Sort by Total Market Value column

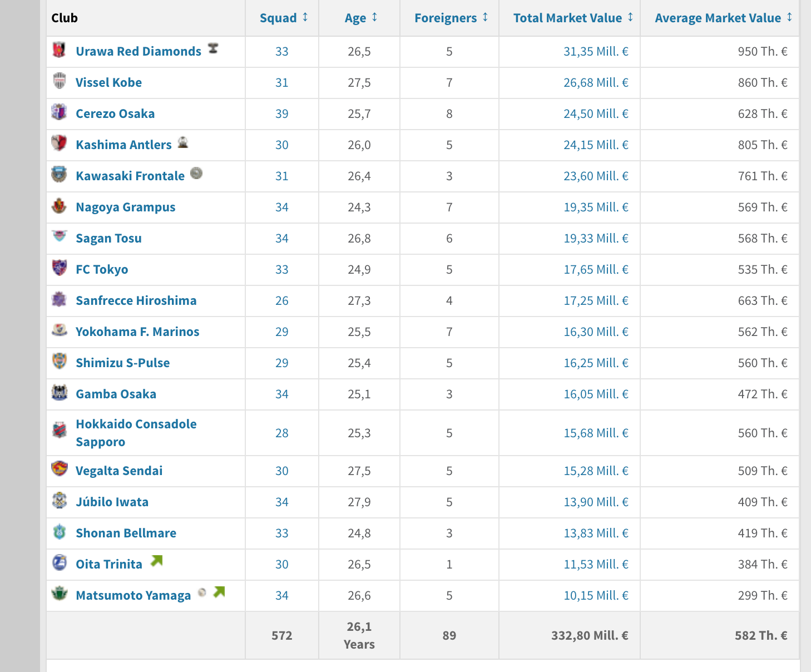click(573, 18)
